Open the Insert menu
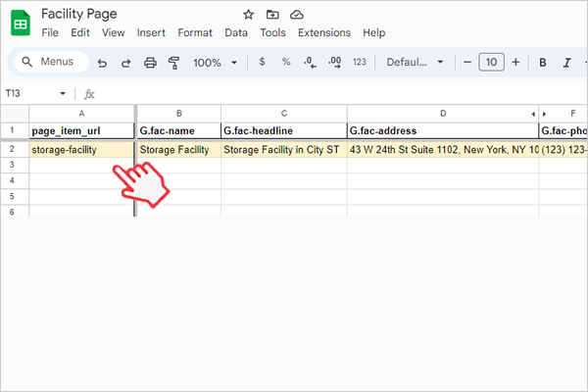This screenshot has height=392, width=588. pyautogui.click(x=151, y=32)
